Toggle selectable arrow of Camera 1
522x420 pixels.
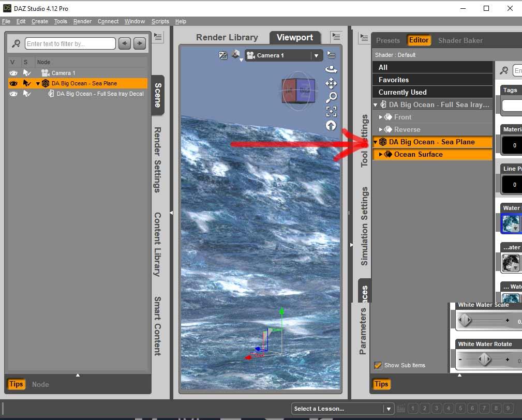[26, 72]
